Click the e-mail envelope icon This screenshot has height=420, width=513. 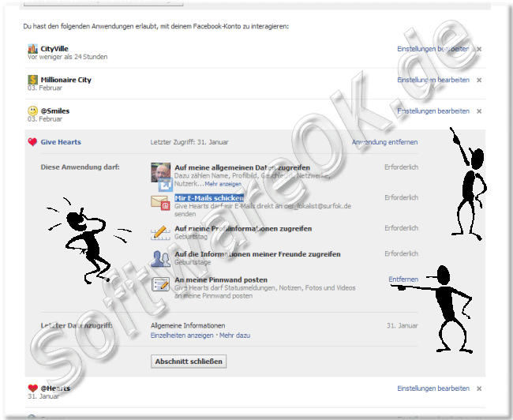pyautogui.click(x=160, y=202)
